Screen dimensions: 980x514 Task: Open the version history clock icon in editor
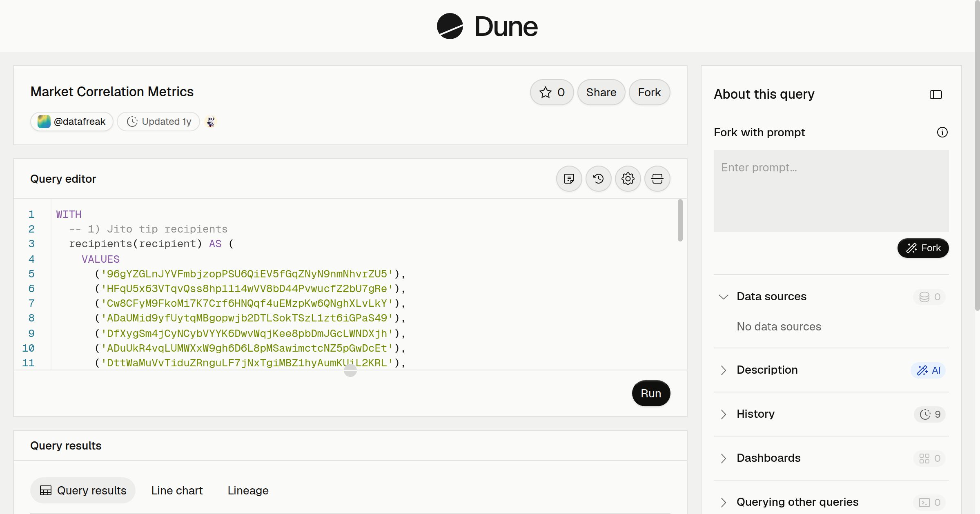pos(598,179)
